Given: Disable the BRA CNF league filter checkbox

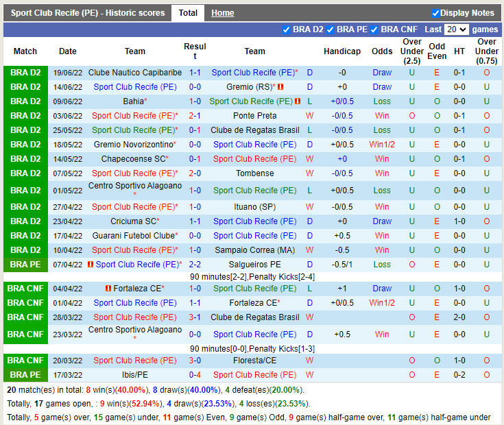Looking at the screenshot, I should click(374, 29).
